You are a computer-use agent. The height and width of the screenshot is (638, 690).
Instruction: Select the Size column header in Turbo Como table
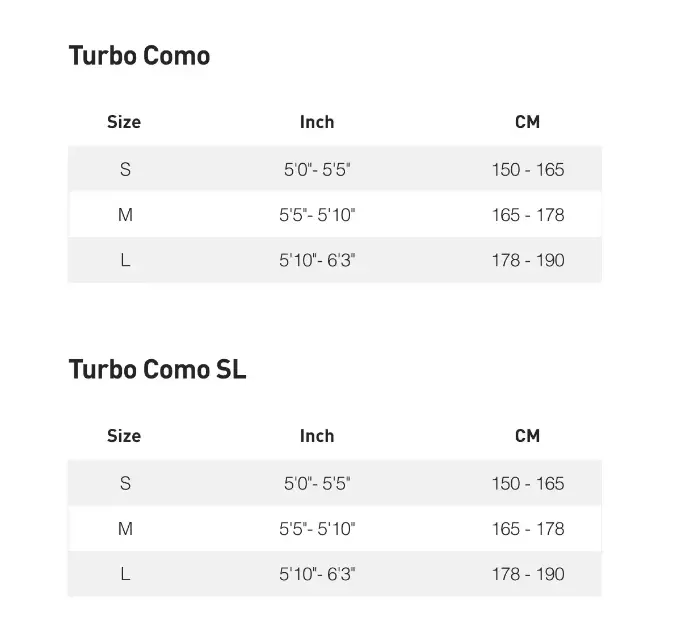tap(124, 122)
